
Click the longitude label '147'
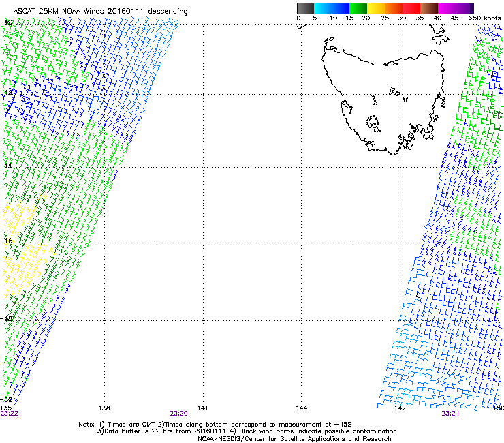pyautogui.click(x=400, y=408)
